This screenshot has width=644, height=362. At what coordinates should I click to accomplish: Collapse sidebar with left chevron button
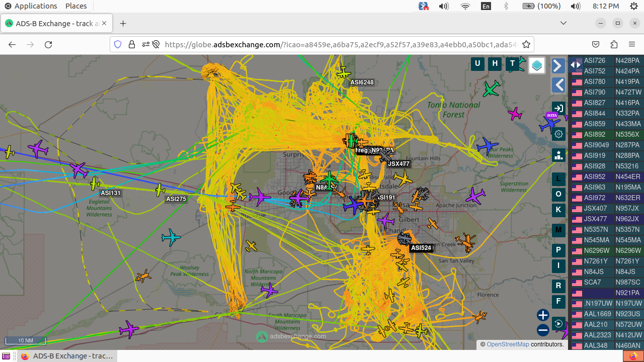558,84
